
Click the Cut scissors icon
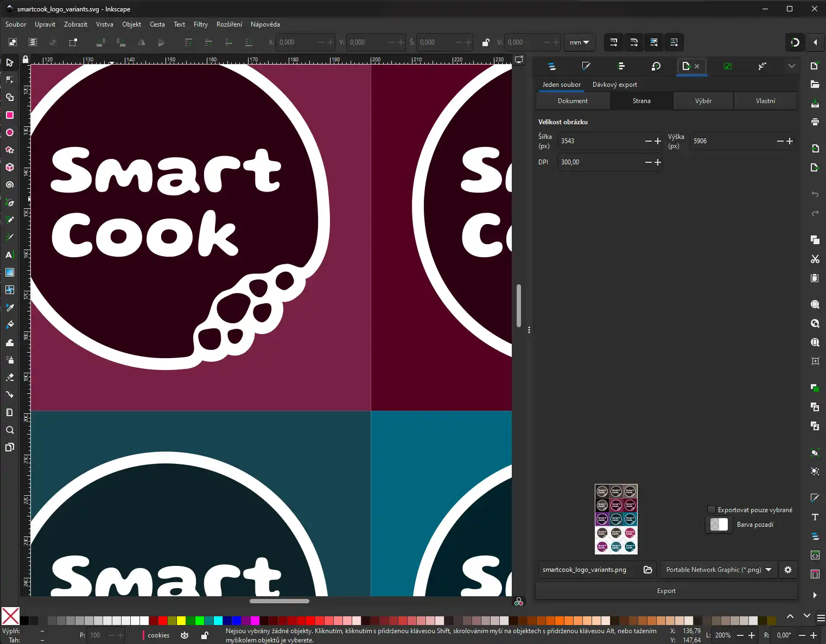815,259
